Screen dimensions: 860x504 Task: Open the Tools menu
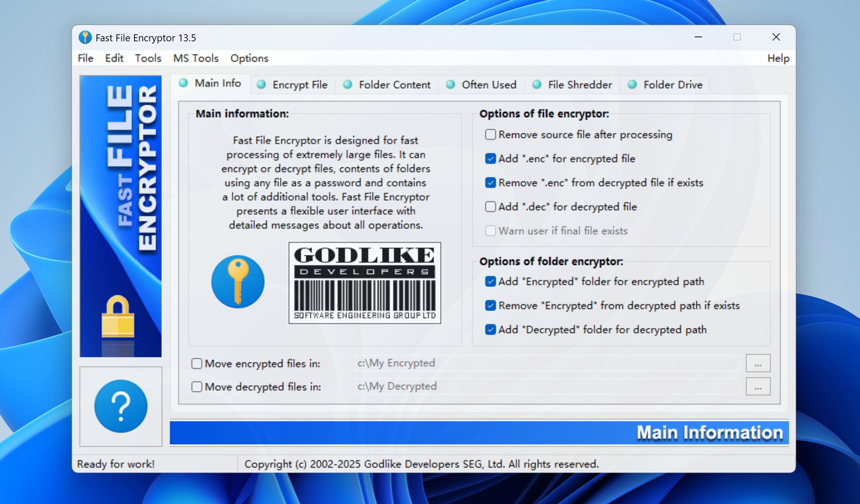[x=148, y=58]
